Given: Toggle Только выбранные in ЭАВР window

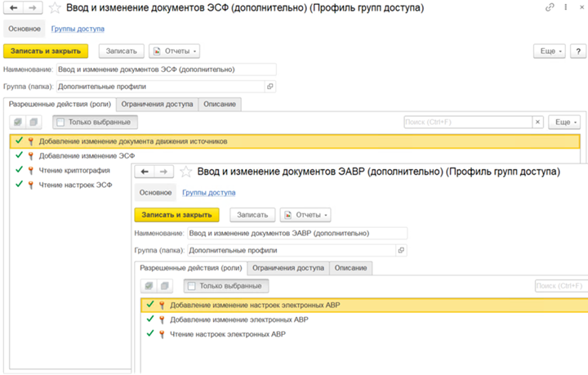Looking at the screenshot, I should [x=226, y=286].
